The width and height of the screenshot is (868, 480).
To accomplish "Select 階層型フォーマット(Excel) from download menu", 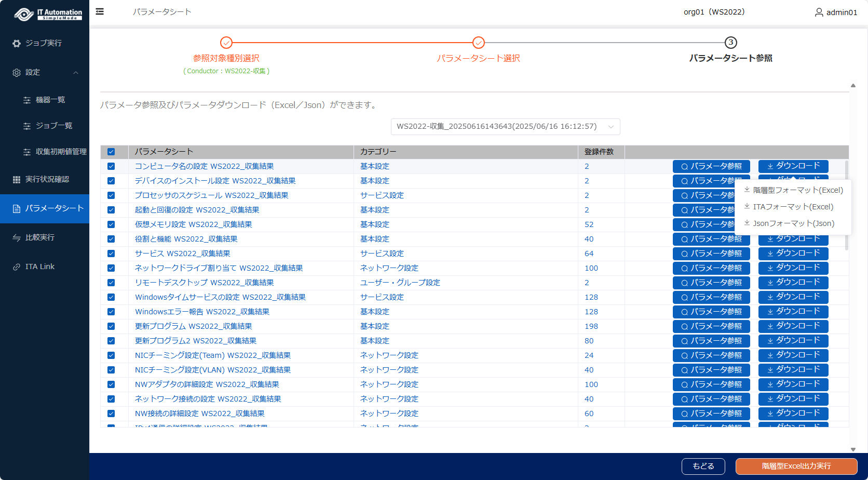I will (x=797, y=190).
